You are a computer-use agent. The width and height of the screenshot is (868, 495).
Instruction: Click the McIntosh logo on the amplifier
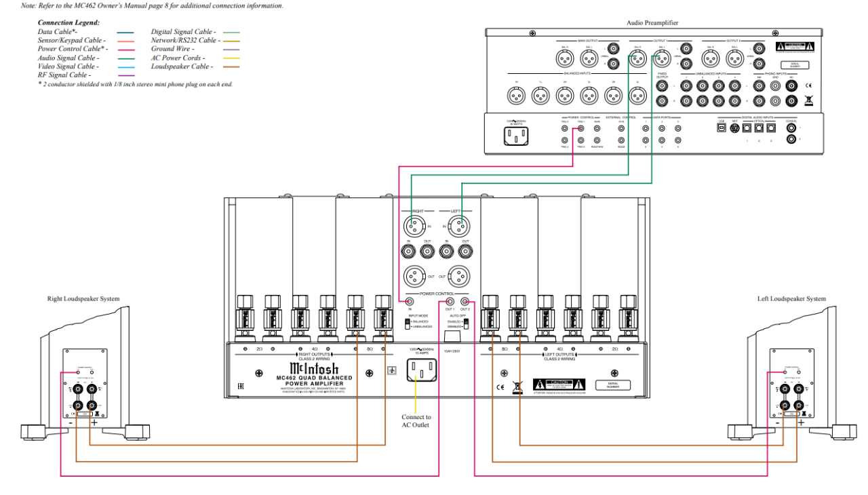click(314, 368)
